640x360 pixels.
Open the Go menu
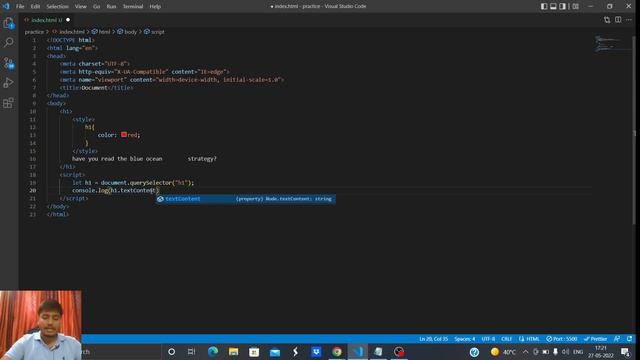(97, 6)
